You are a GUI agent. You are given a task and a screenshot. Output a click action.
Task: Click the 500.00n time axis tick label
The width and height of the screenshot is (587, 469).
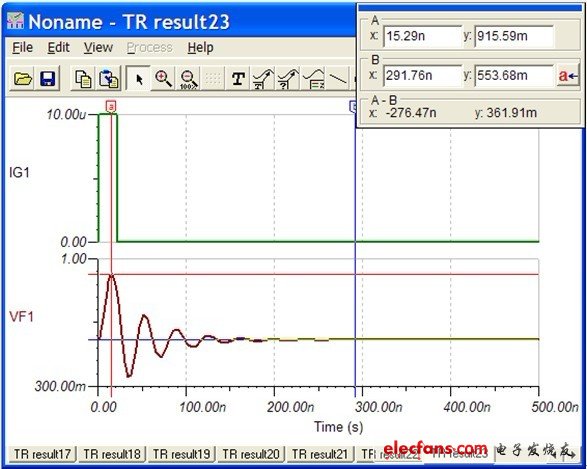[555, 406]
